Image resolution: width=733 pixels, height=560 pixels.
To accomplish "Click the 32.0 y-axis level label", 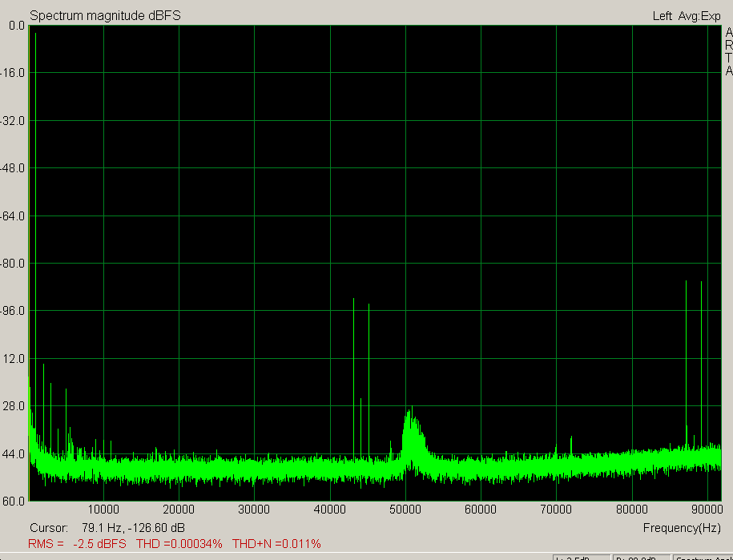I will tap(13, 121).
